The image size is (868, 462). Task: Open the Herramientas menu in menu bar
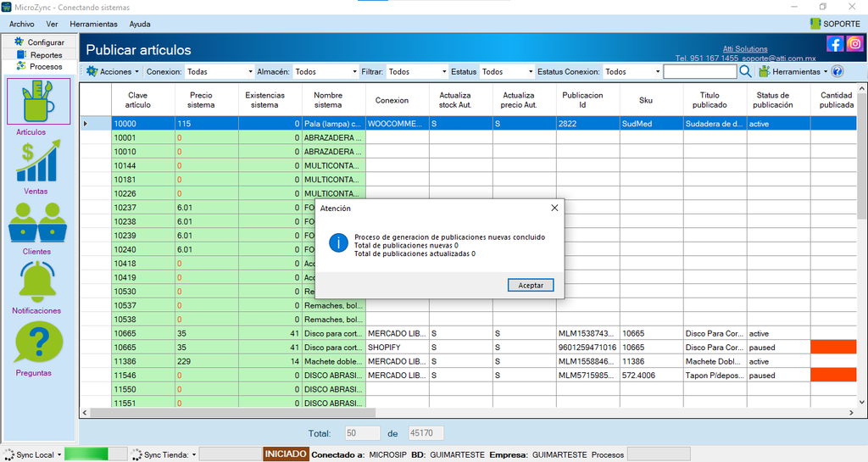tap(93, 24)
